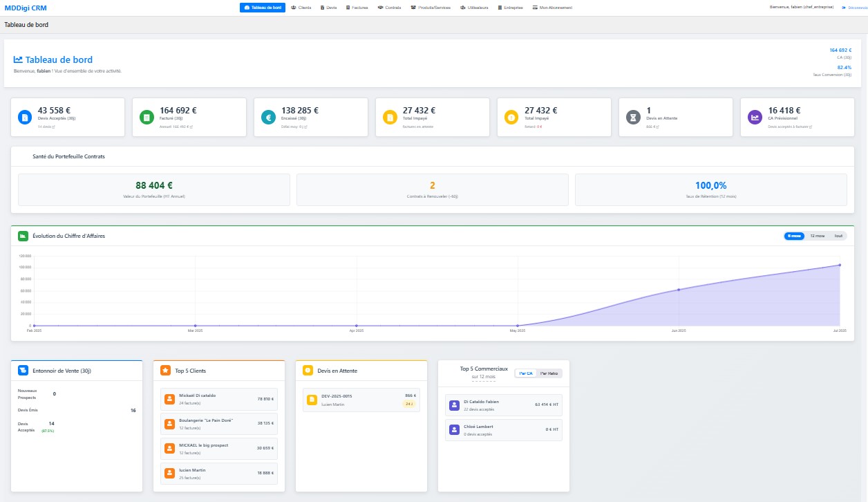868x502 pixels.
Task: Click the green Facturé (30j) icon
Action: coord(147,118)
